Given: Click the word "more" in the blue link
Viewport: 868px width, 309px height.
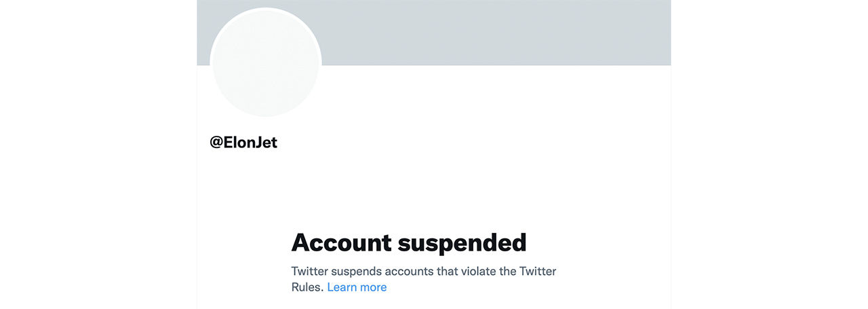Looking at the screenshot, I should click(373, 287).
